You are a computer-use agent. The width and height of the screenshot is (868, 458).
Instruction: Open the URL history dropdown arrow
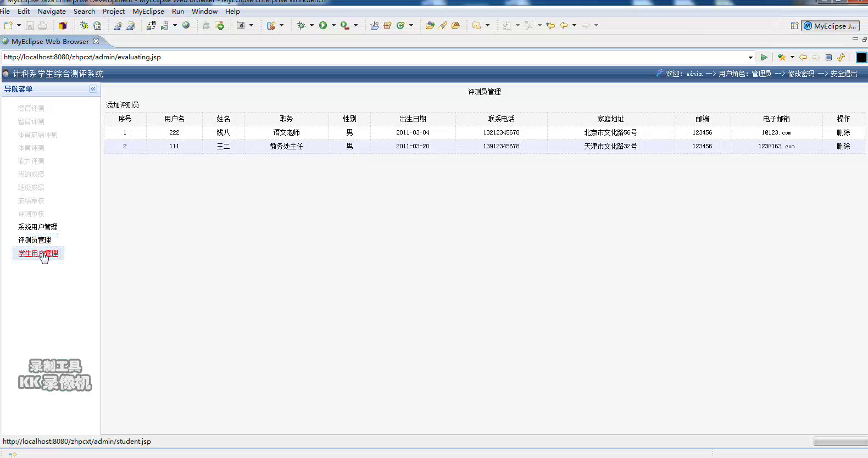click(x=750, y=57)
